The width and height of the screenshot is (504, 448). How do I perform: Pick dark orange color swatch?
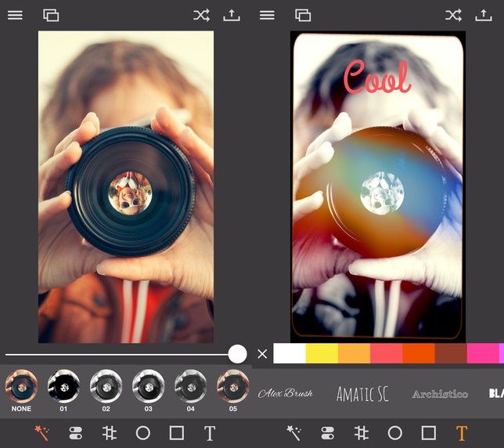(419, 353)
